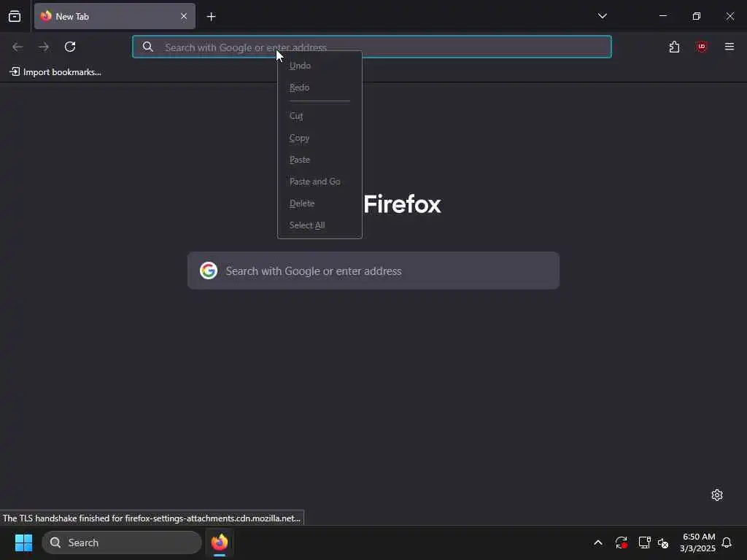The image size is (747, 560).
Task: Choose Undo from context menu
Action: (x=320, y=66)
